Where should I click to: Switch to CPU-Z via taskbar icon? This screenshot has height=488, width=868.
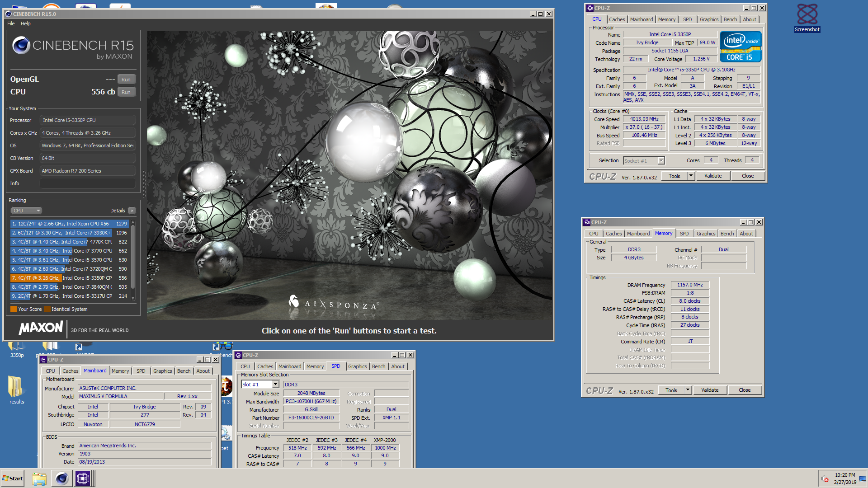pyautogui.click(x=83, y=479)
